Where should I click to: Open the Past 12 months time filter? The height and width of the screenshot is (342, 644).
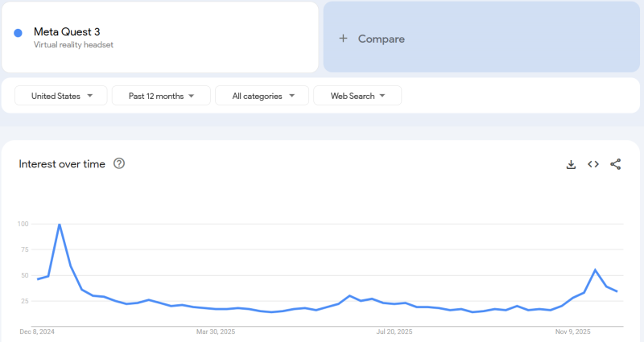pos(161,96)
